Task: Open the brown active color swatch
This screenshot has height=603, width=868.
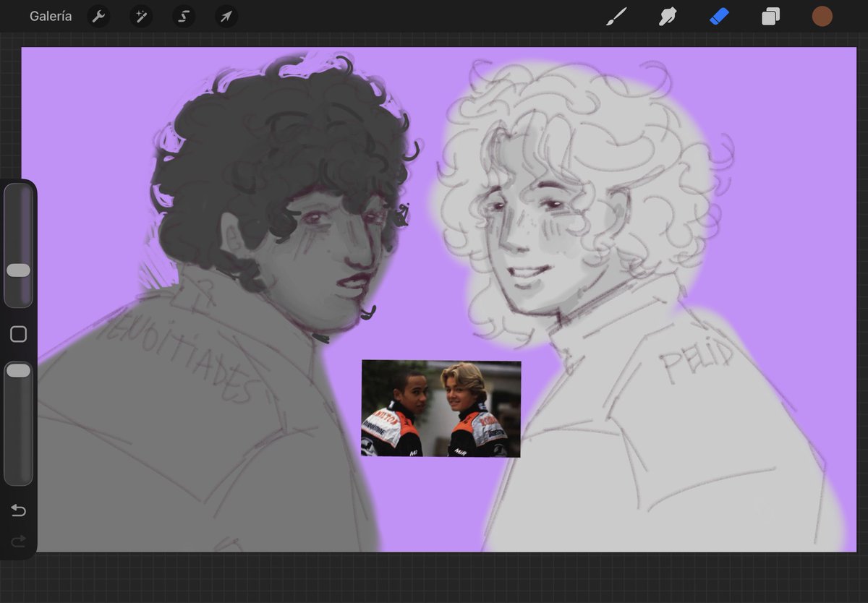Action: [822, 16]
